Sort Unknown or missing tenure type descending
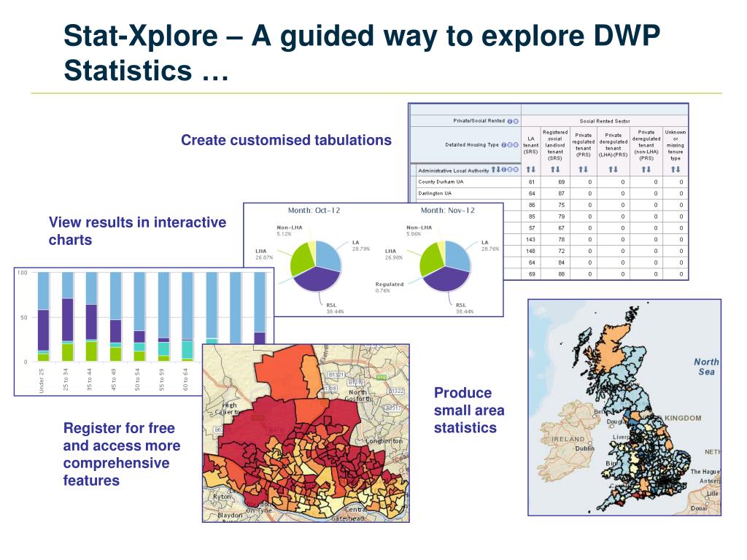This screenshot has height=560, width=747. [x=678, y=169]
